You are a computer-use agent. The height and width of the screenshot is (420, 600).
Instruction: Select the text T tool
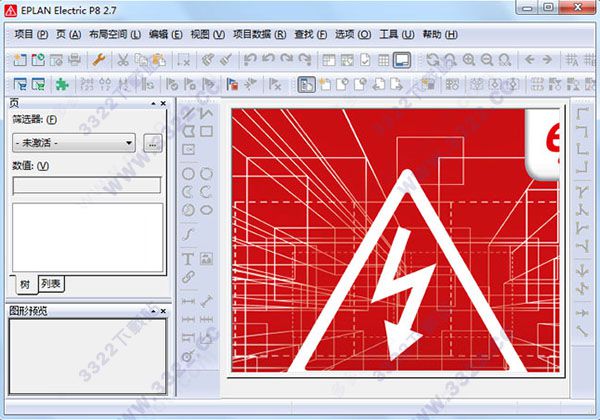[x=188, y=259]
